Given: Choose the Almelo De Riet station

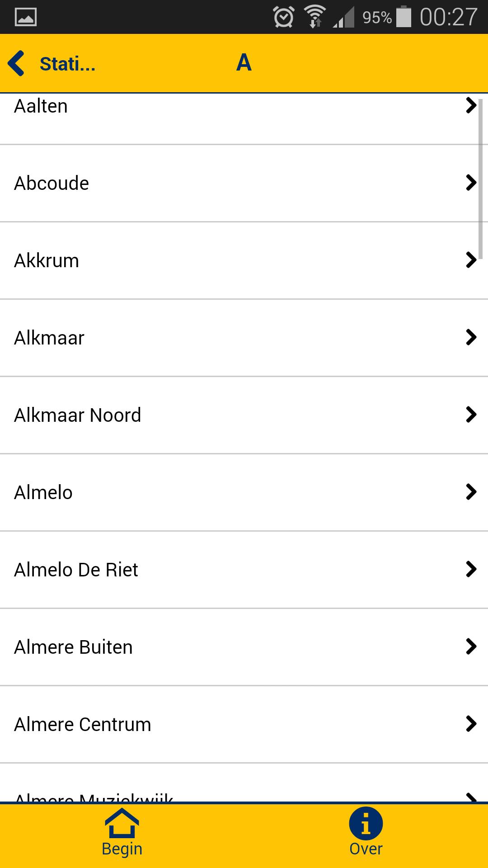Looking at the screenshot, I should (x=76, y=570).
